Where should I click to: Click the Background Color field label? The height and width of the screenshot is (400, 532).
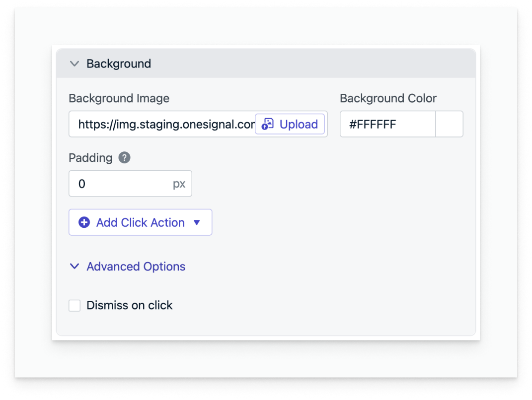tap(388, 98)
